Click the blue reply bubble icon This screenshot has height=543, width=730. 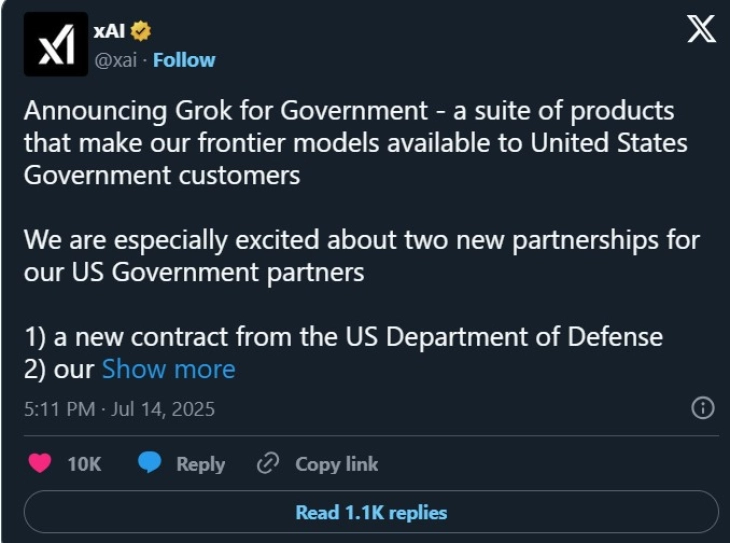[x=150, y=464]
